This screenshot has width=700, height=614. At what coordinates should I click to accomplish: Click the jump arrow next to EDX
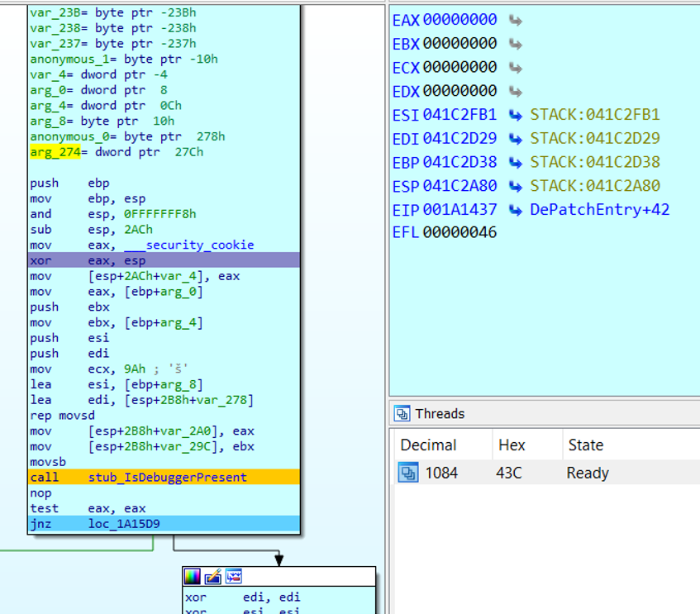(x=516, y=91)
